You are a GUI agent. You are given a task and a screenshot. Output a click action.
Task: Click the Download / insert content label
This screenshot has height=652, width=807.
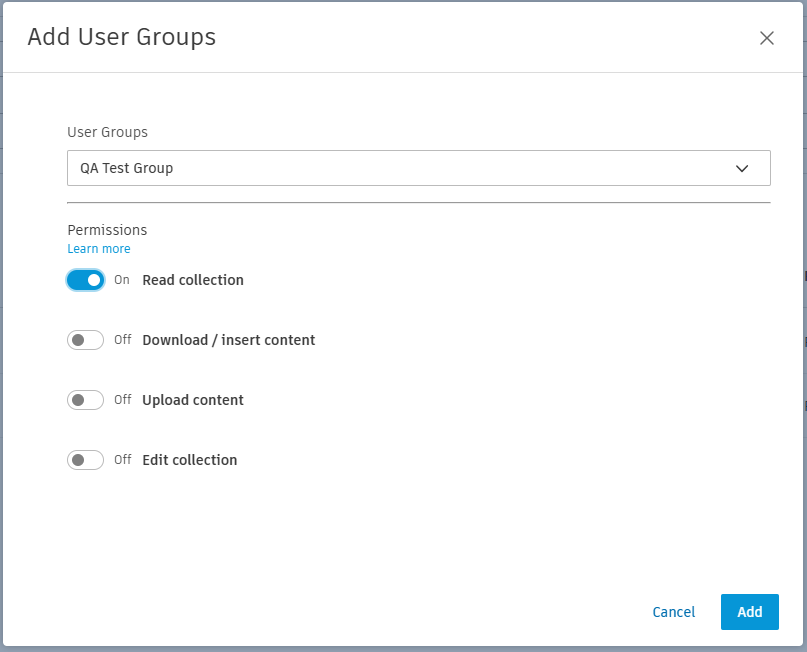228,340
